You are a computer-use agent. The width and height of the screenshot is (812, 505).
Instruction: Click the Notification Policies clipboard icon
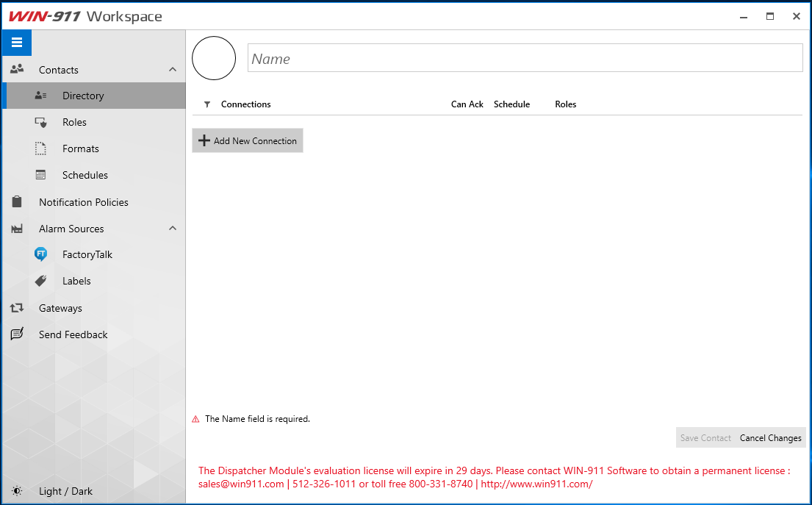[17, 201]
